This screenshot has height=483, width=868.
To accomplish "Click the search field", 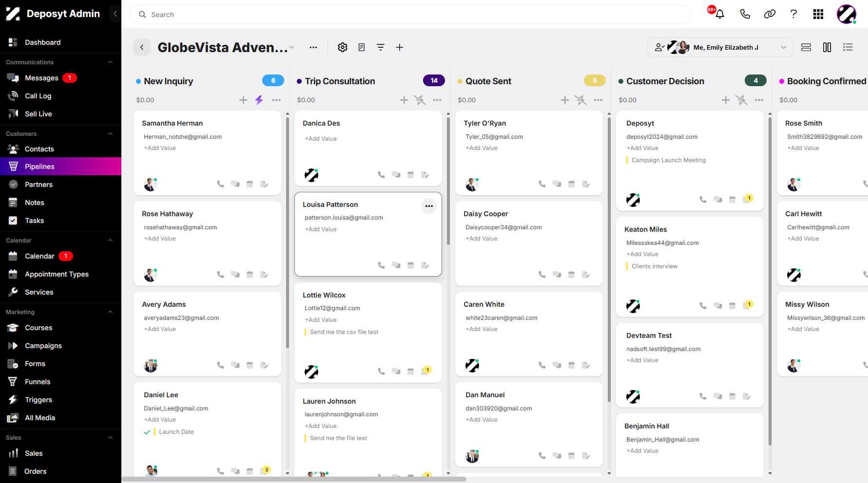I will pyautogui.click(x=410, y=15).
